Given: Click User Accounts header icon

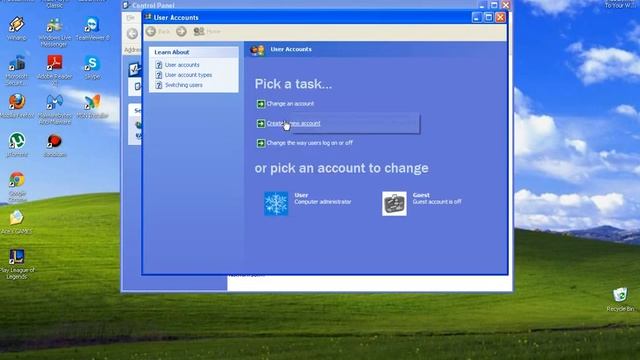Looking at the screenshot, I should (258, 50).
